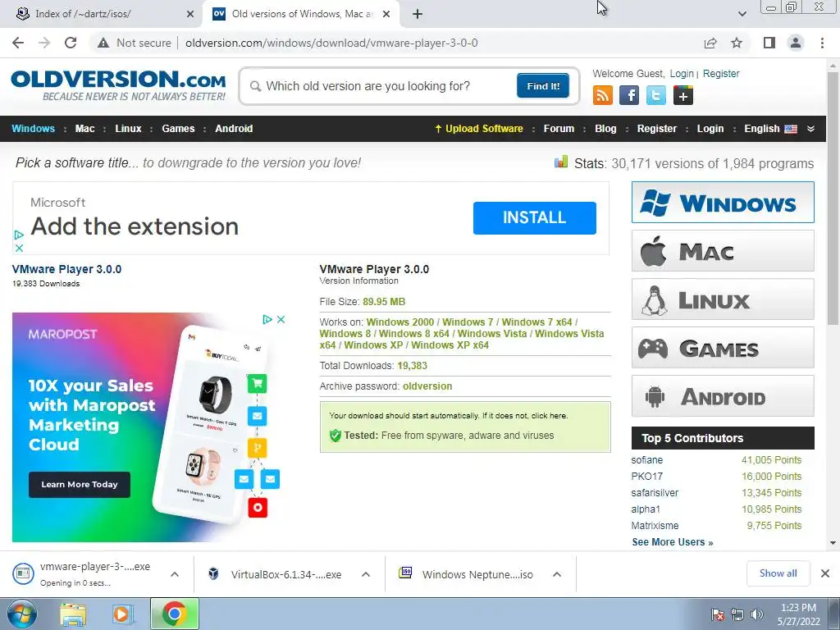
Task: Open contributor PKO17 profile
Action: (x=647, y=477)
